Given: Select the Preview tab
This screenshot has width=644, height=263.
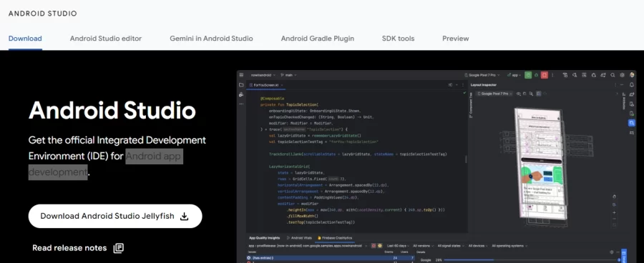Looking at the screenshot, I should point(456,39).
